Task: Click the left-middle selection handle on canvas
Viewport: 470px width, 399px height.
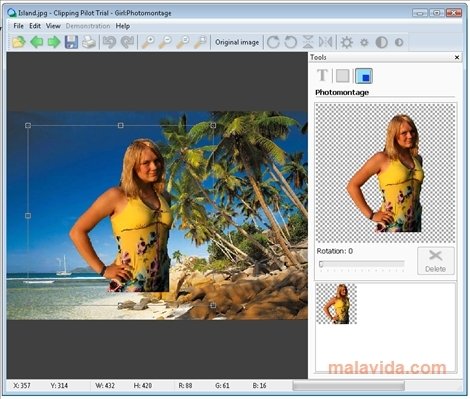Action: [28, 216]
